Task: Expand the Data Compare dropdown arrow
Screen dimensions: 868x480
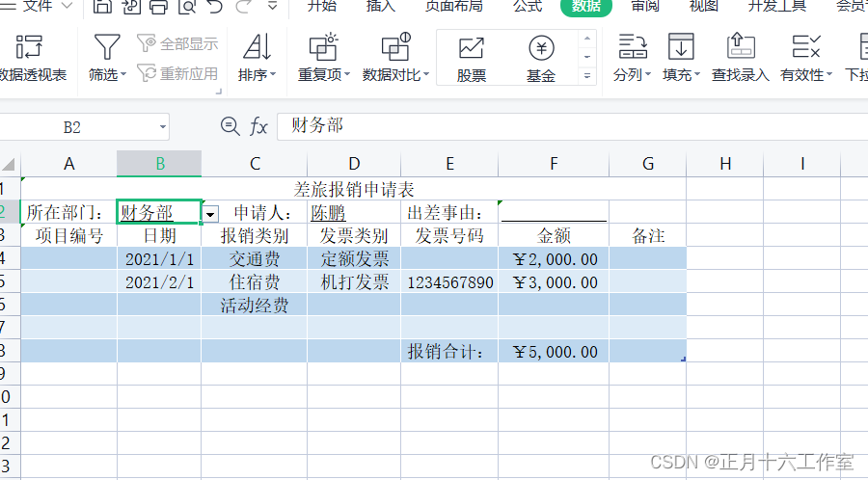Action: point(426,74)
